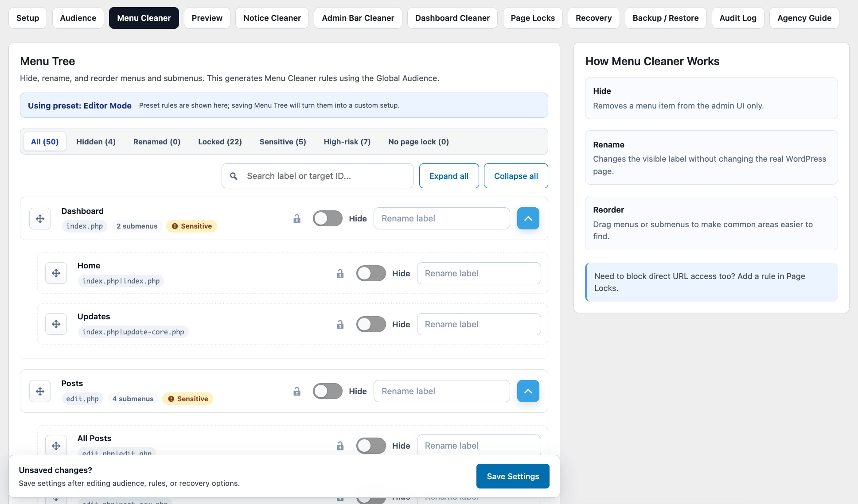The height and width of the screenshot is (504, 858).
Task: Click Rename label field for Dashboard
Action: coord(442,218)
